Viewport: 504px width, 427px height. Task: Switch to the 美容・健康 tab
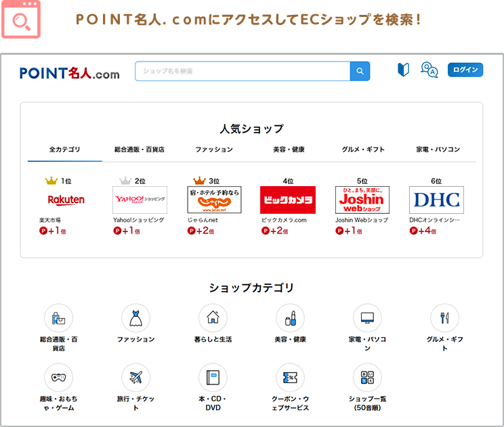[x=289, y=150]
